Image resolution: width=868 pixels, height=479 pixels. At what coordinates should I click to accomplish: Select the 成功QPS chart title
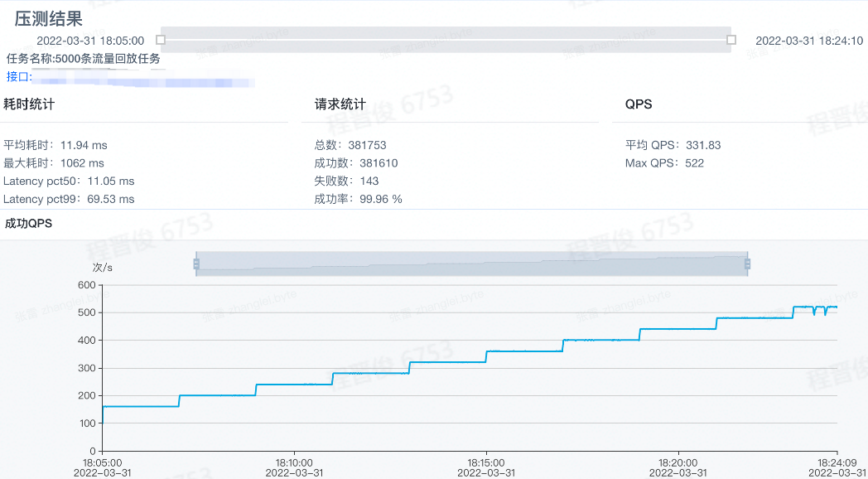tap(28, 224)
